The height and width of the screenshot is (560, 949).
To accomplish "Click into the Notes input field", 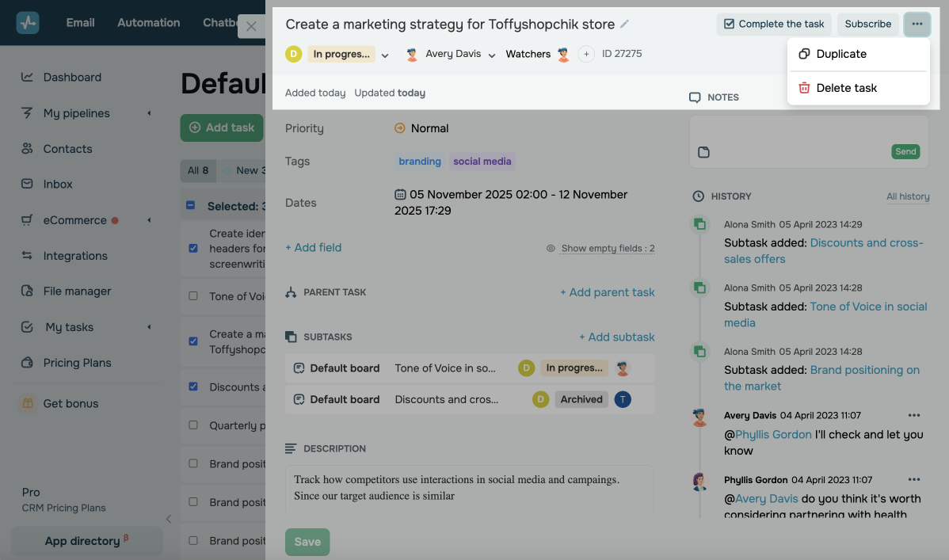I will click(808, 131).
